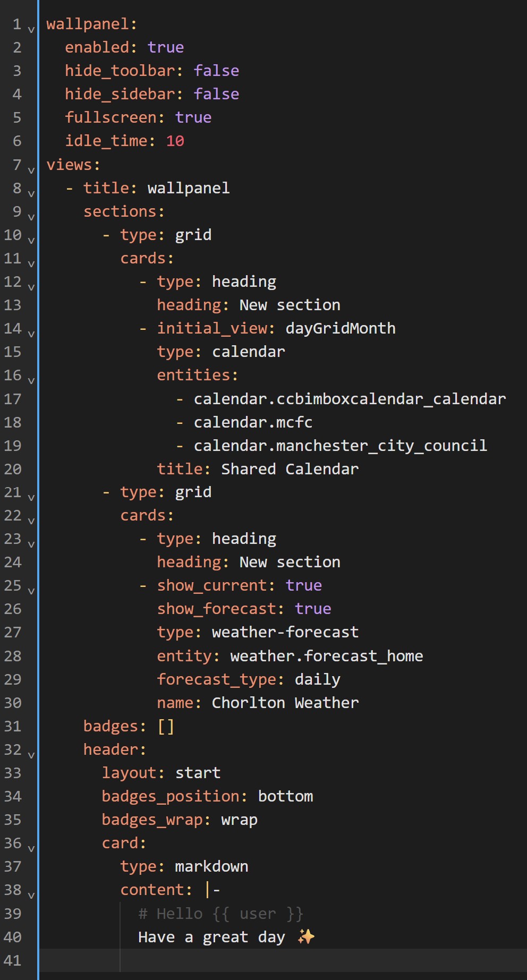Click line number 41 in the gutter
Viewport: 527px width, 980px height.
pos(13,960)
